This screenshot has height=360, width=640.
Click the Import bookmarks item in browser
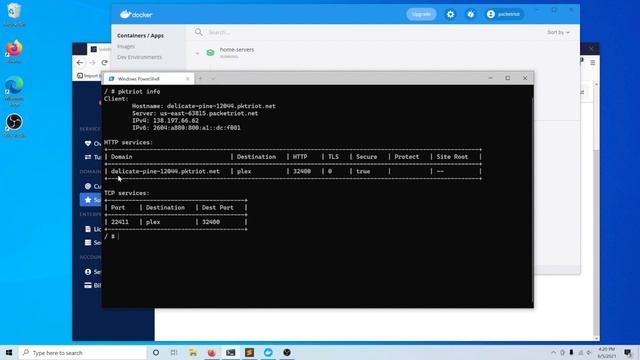click(88, 76)
